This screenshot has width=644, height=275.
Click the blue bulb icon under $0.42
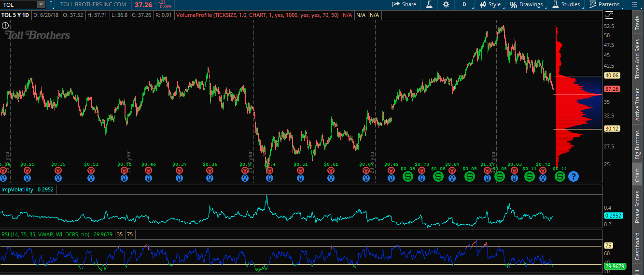(391, 178)
